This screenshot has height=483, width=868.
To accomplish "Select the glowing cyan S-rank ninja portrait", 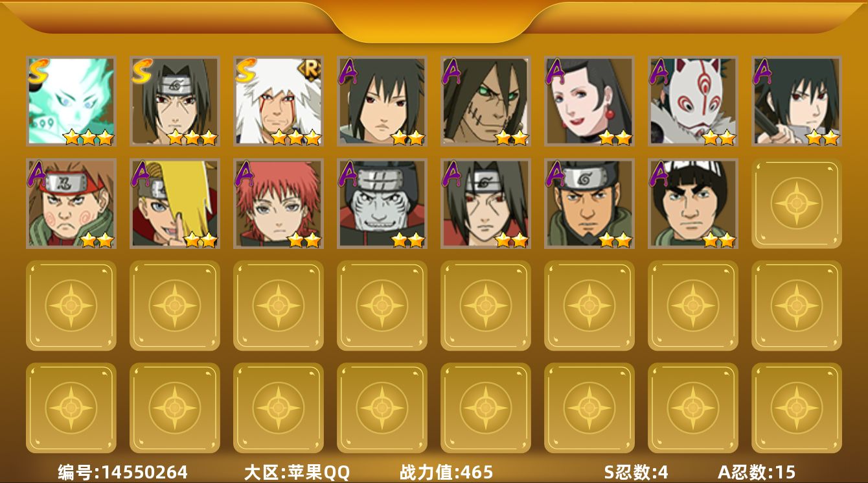I will (x=71, y=101).
